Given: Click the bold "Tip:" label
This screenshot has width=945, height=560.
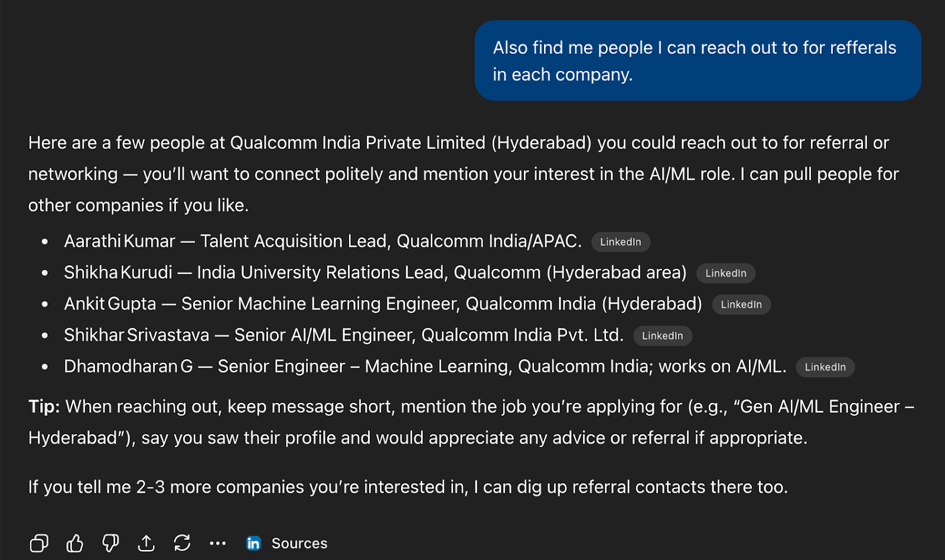Looking at the screenshot, I should coord(44,406).
